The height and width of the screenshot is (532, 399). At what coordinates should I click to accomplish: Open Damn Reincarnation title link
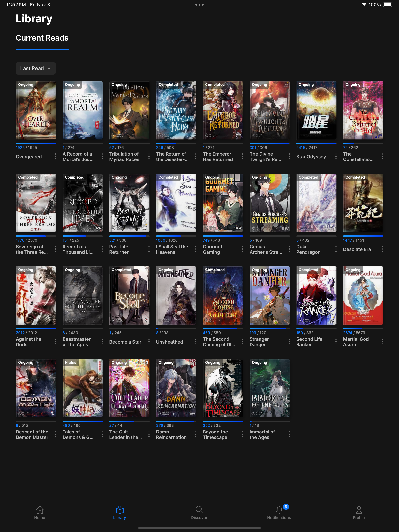point(171,434)
